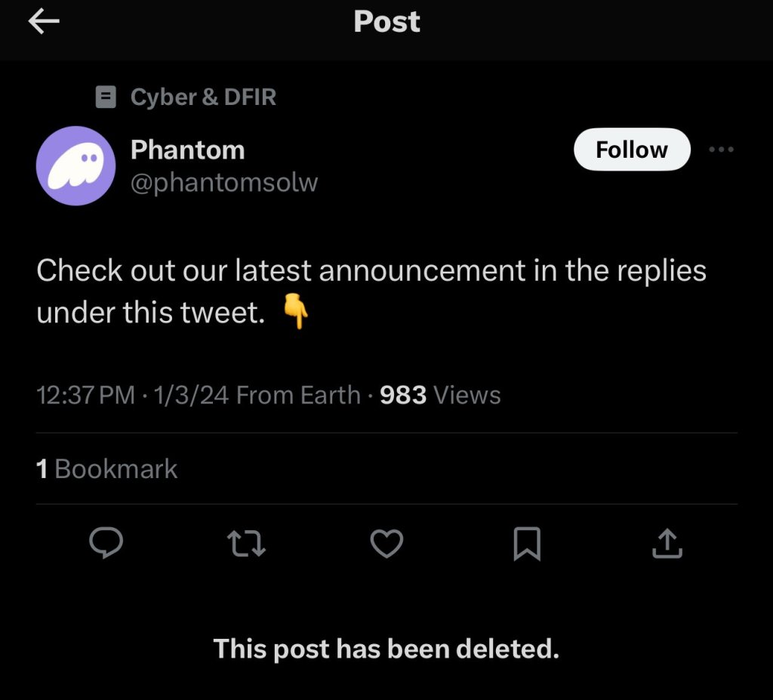Open the Cyber & DFIR list icon
The height and width of the screenshot is (700, 773).
(106, 97)
